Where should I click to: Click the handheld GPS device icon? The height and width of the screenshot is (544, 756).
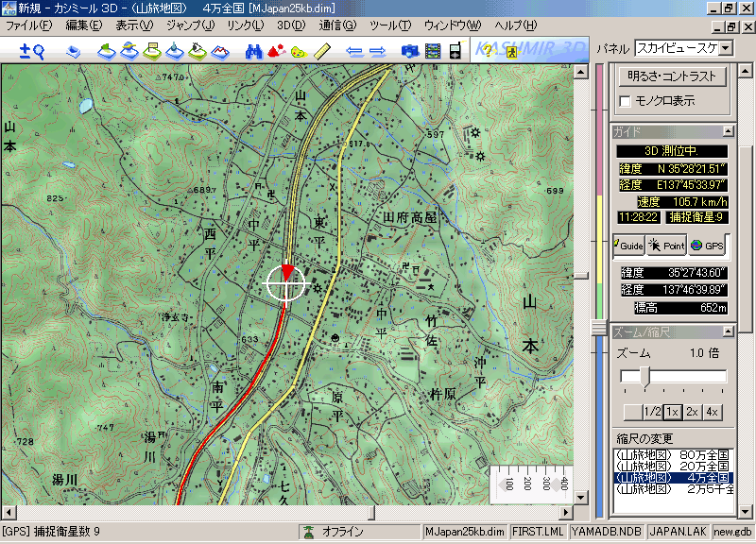pos(456,50)
